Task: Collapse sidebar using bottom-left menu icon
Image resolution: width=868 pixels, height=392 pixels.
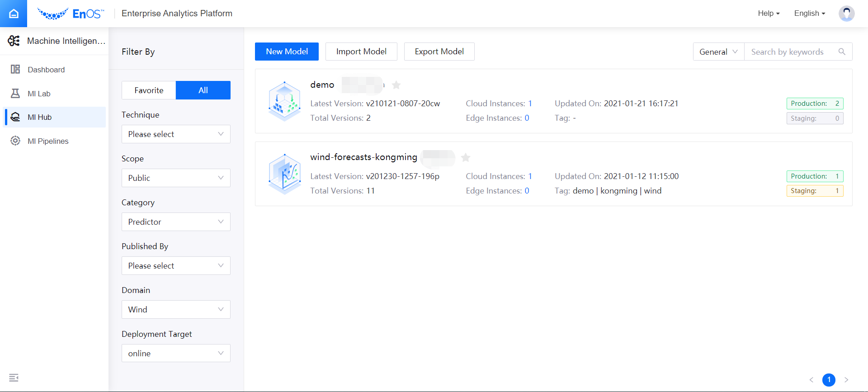Action: tap(14, 378)
